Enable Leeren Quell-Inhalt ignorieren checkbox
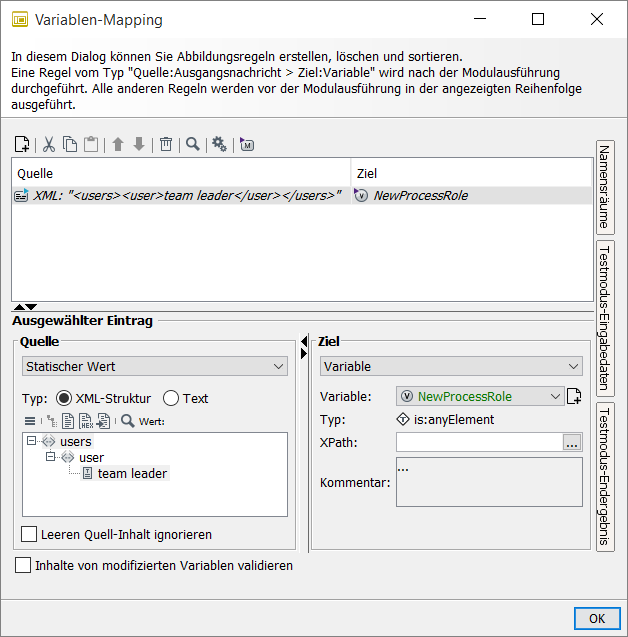Image resolution: width=628 pixels, height=637 pixels. 30,534
